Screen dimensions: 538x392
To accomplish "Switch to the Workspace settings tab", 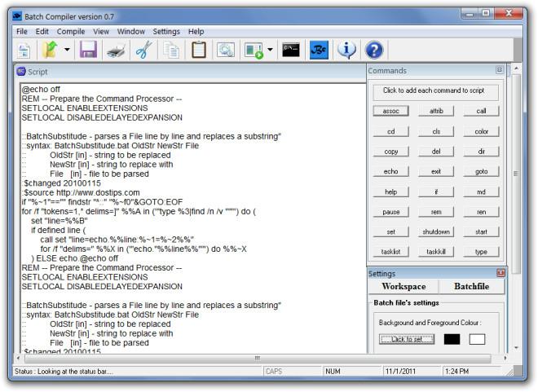I will point(403,286).
